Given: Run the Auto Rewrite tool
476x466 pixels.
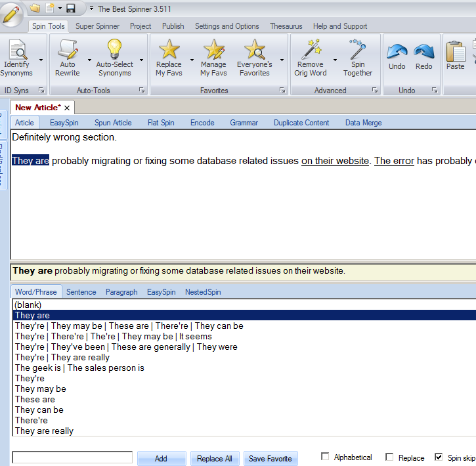Looking at the screenshot, I should 68,58.
